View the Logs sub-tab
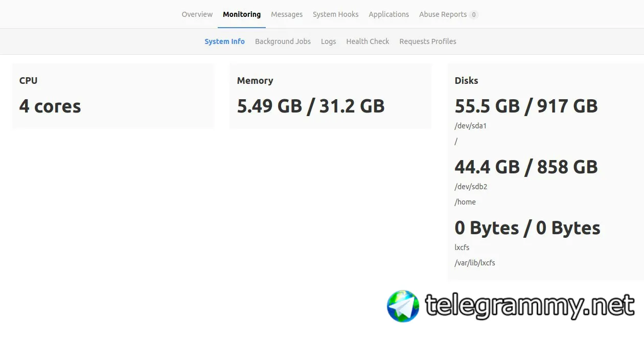 [x=329, y=41]
